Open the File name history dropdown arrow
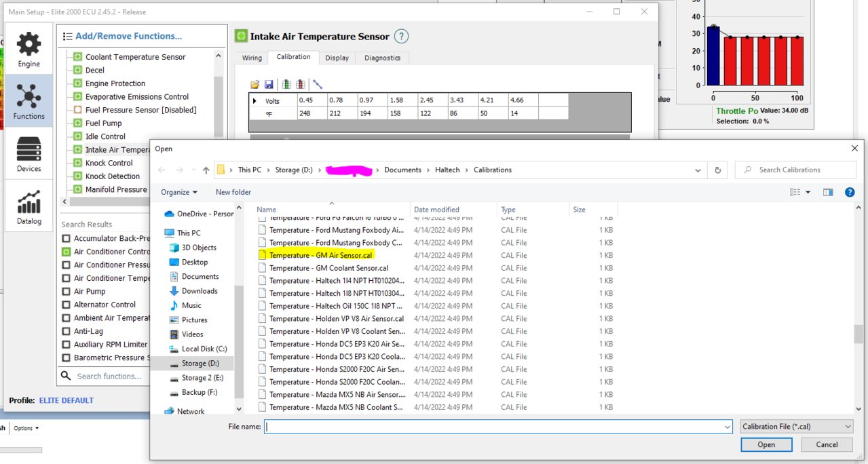The image size is (868, 464). coord(728,427)
